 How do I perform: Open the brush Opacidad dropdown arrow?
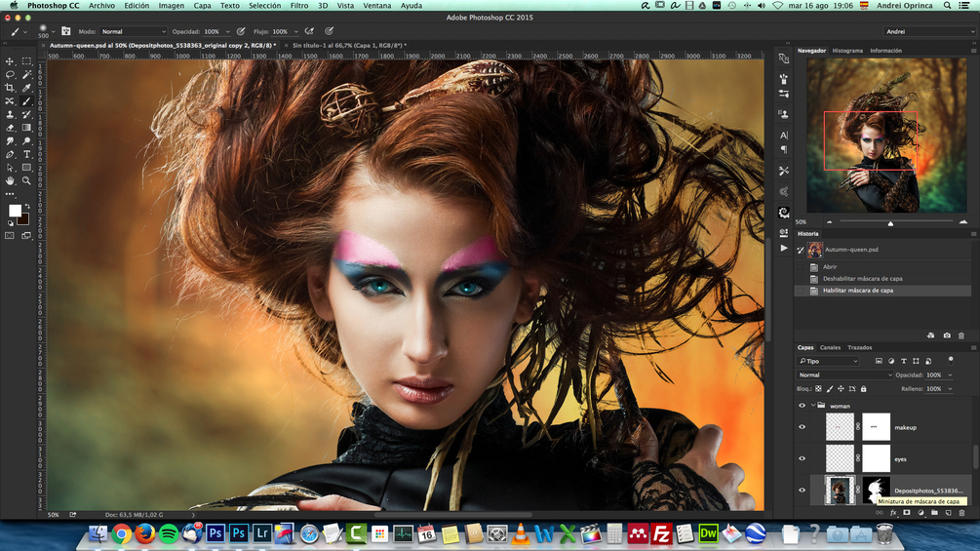click(227, 32)
